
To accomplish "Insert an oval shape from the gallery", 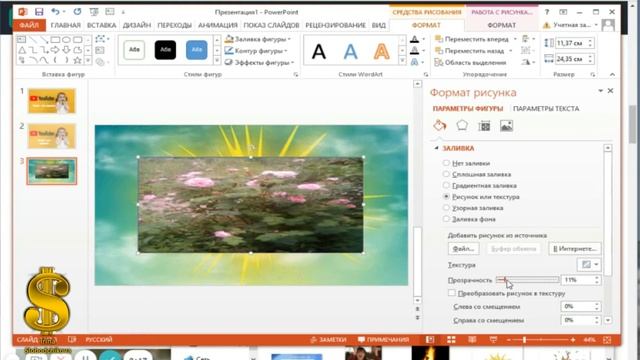I will (x=66, y=40).
